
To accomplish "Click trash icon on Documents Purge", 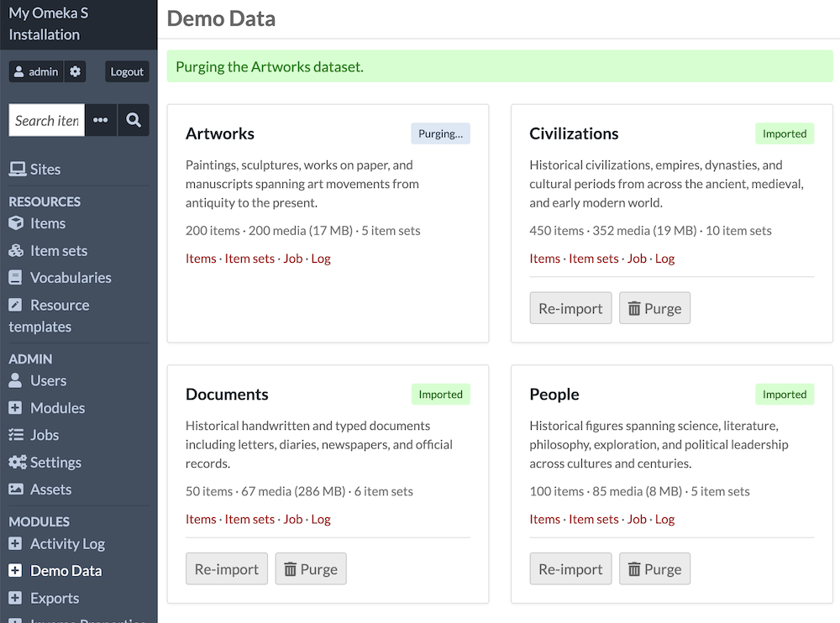I will coord(290,569).
